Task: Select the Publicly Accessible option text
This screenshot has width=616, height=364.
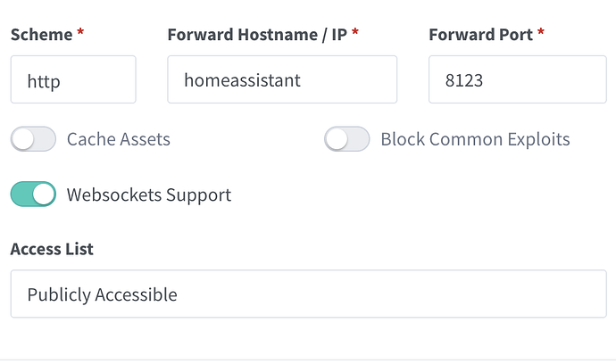Action: pos(102,294)
